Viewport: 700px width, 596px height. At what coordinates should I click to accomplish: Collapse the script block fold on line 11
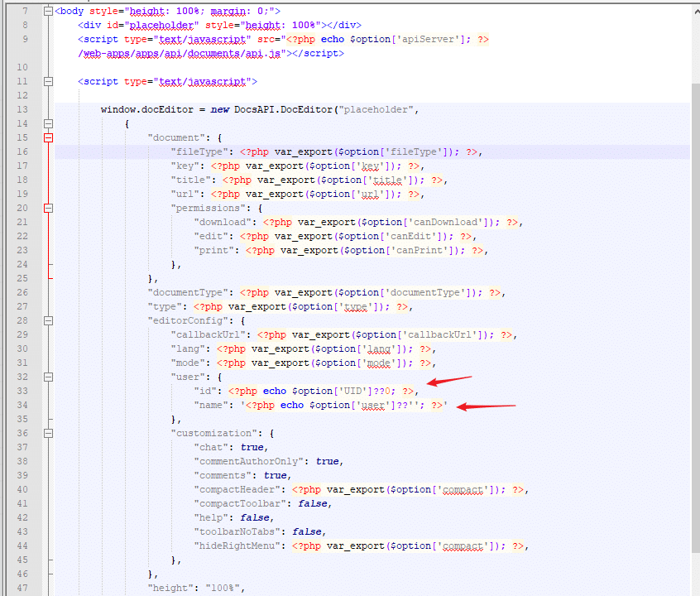click(x=48, y=82)
